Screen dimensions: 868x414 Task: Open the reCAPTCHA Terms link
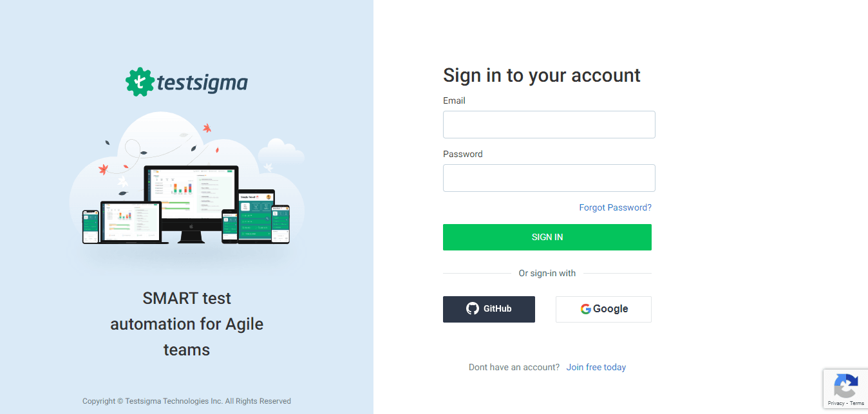(x=857, y=403)
